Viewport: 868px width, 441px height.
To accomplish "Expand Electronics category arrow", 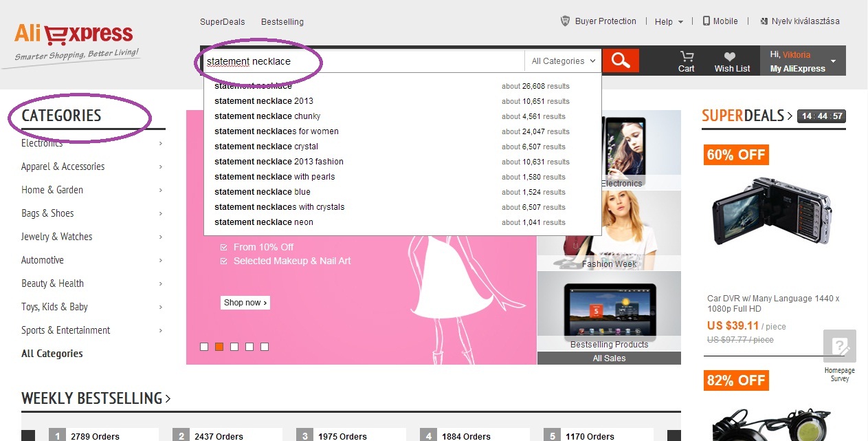I will point(161,143).
